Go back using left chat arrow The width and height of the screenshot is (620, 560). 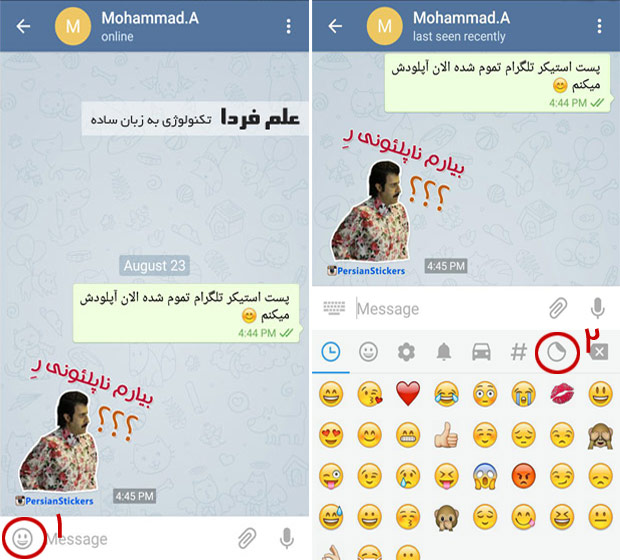pos(23,26)
